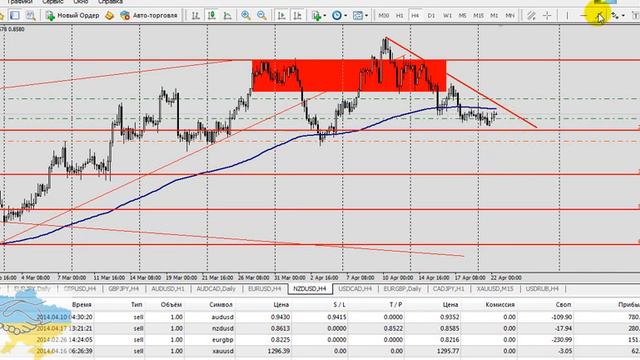Switch to the XAUUSD,M15 chart tab

point(495,289)
